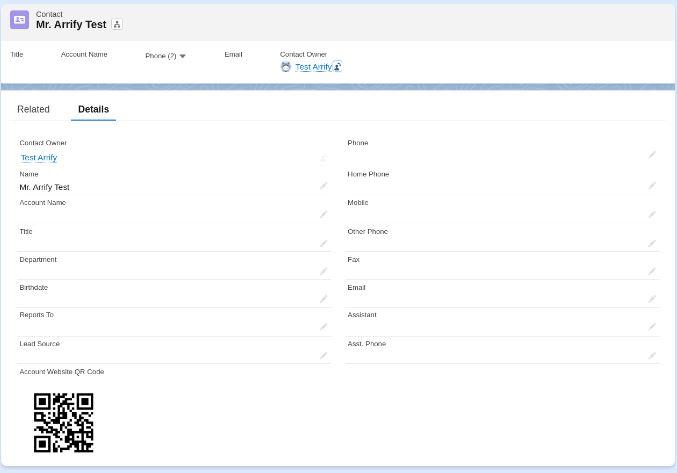Image resolution: width=677 pixels, height=473 pixels.
Task: Edit the Mobile field via pencil icon
Action: [x=652, y=214]
